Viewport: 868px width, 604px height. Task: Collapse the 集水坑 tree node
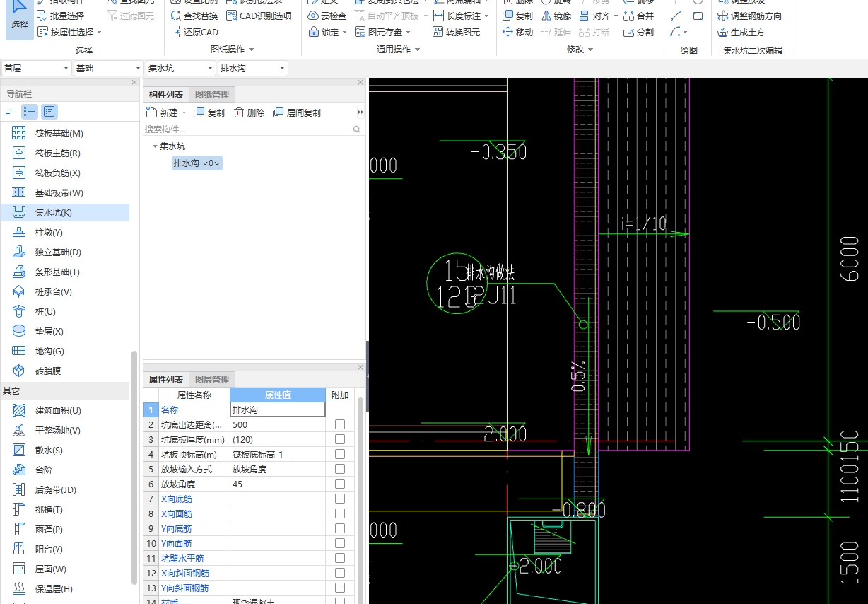[154, 146]
